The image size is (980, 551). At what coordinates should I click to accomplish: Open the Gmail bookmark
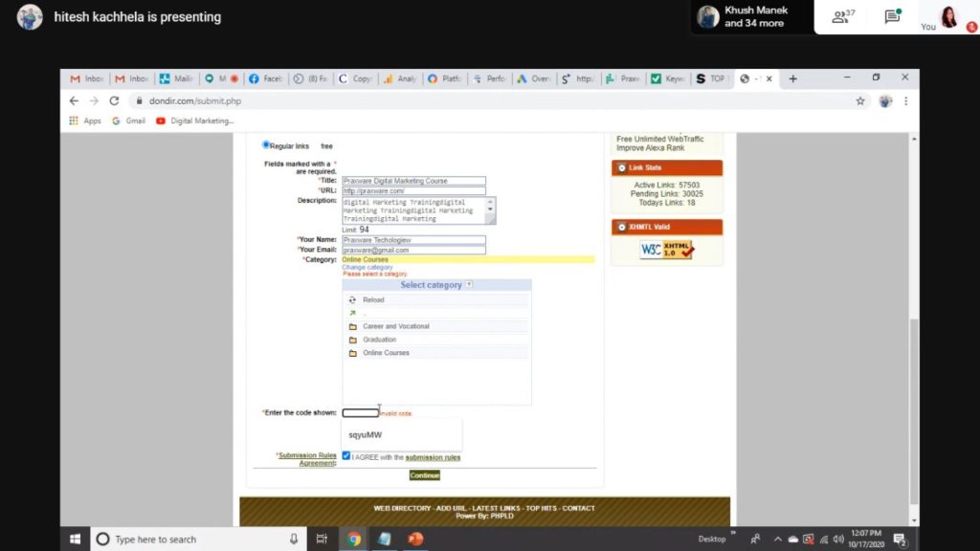point(128,121)
